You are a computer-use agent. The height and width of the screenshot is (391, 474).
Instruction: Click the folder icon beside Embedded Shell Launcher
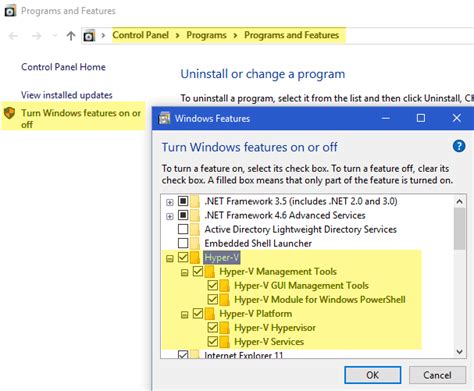(195, 243)
